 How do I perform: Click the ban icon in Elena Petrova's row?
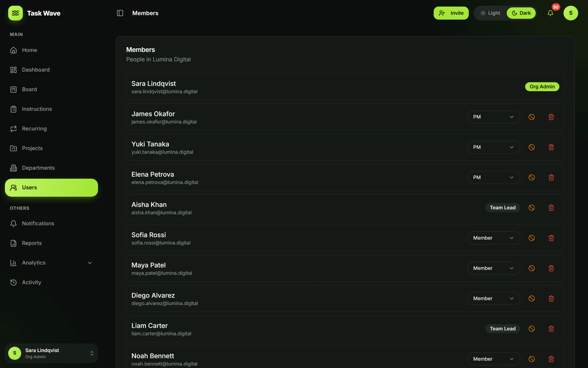point(532,177)
